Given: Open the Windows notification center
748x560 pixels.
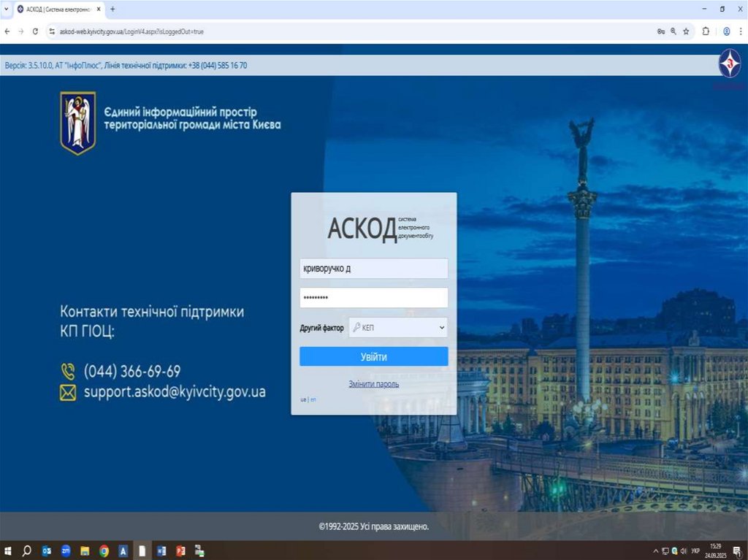Looking at the screenshot, I should coord(737,551).
